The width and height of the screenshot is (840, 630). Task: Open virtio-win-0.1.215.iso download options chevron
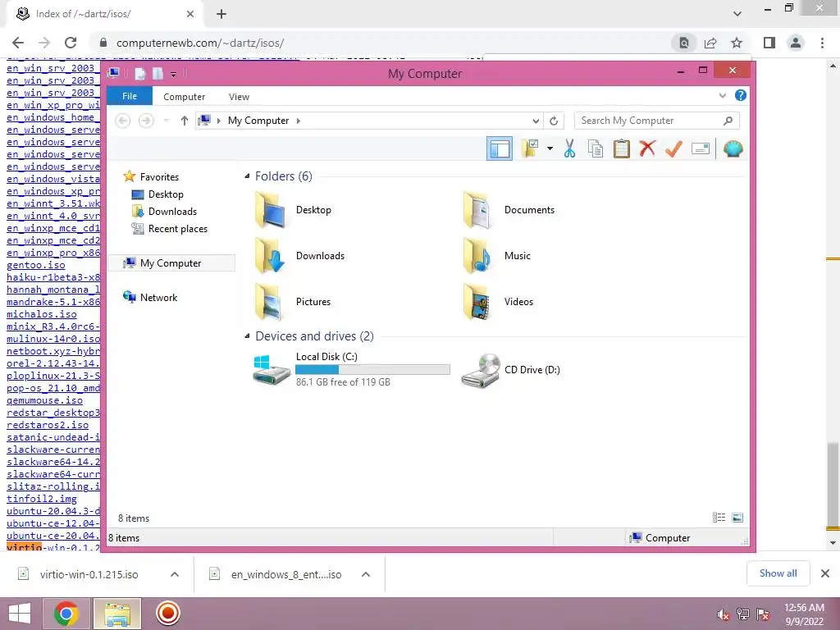175,574
